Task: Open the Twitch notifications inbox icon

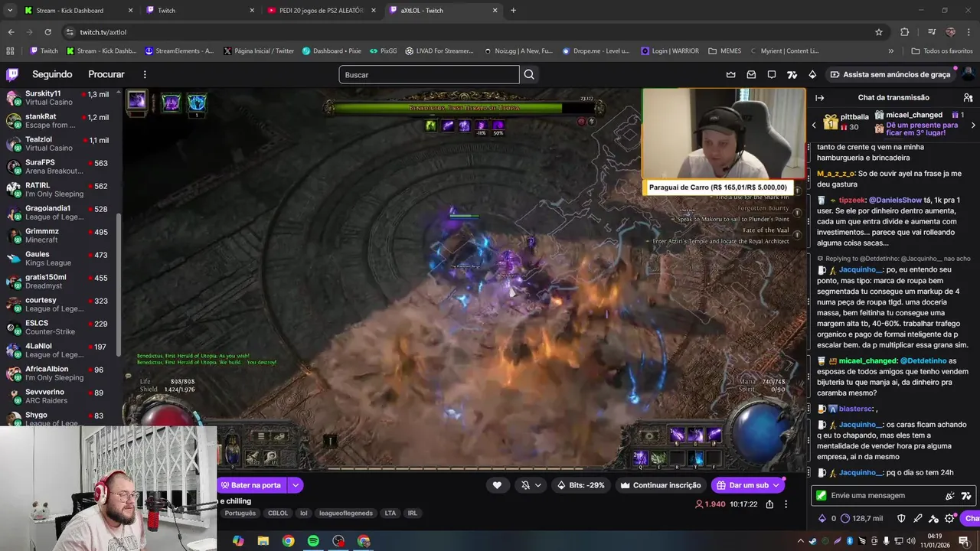Action: tap(751, 74)
